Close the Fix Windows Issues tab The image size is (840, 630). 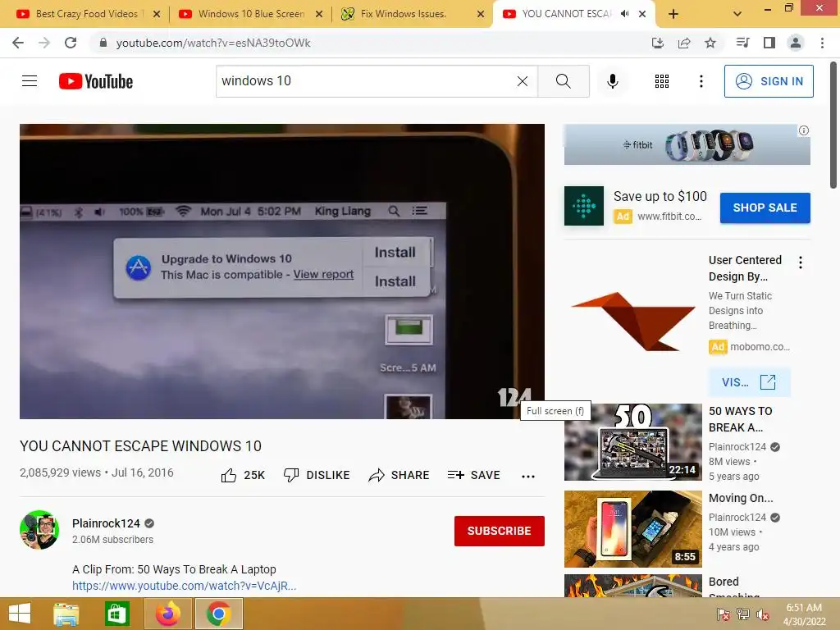(481, 14)
